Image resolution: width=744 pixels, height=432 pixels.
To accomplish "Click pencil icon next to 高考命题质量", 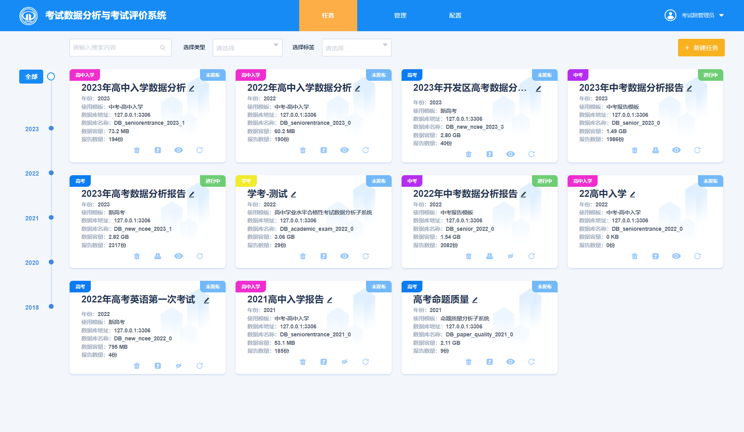I will coord(475,300).
